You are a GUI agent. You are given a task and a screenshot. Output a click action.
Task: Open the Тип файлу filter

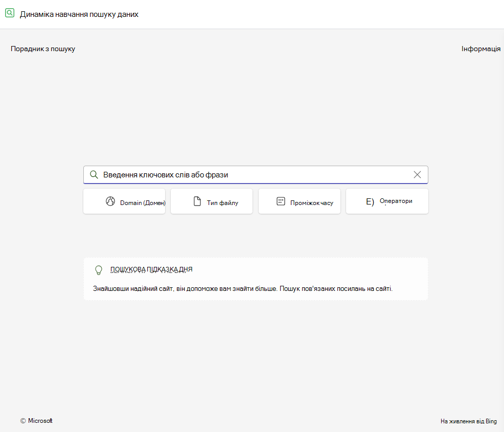pos(212,201)
